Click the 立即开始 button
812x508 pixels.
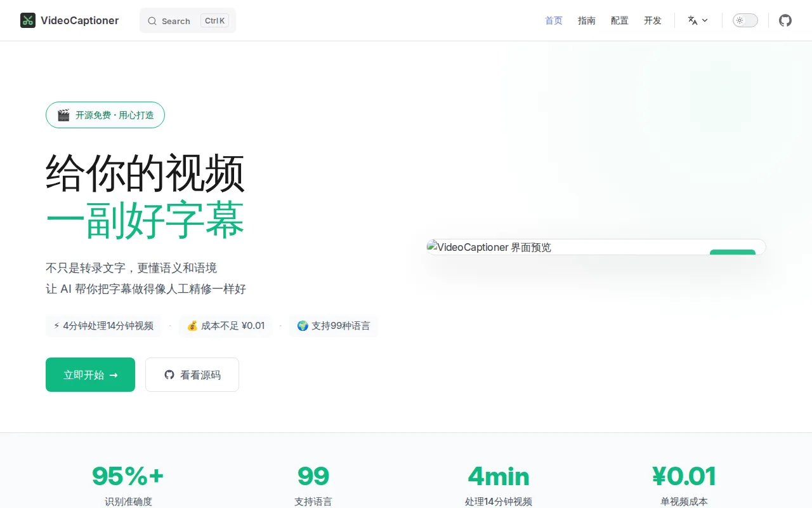tap(90, 375)
